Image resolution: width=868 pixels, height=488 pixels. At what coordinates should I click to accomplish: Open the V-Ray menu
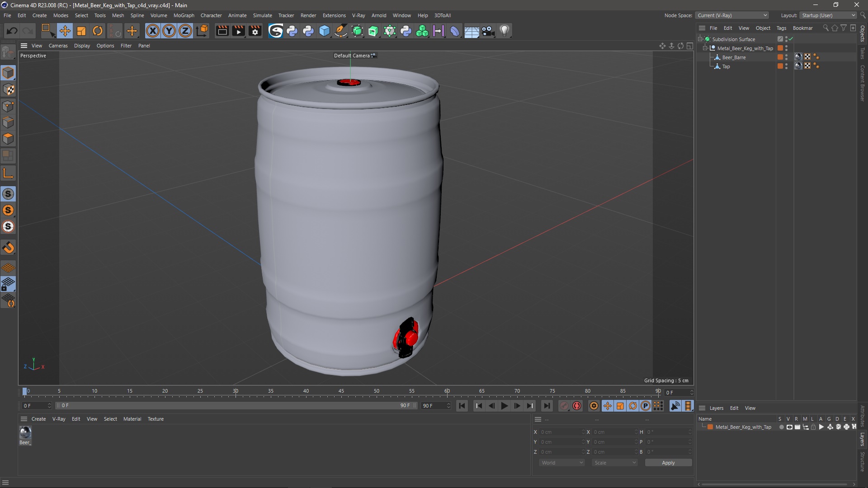[359, 15]
